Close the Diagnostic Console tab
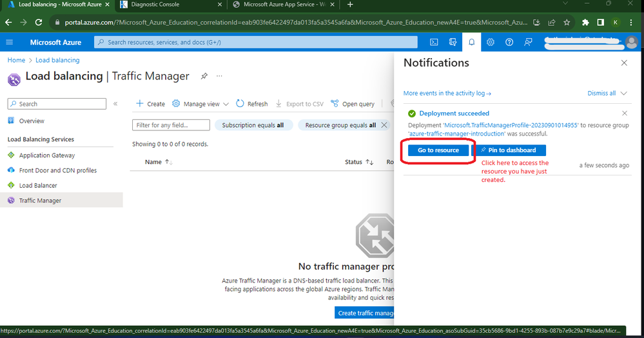The height and width of the screenshot is (338, 644). tap(219, 5)
